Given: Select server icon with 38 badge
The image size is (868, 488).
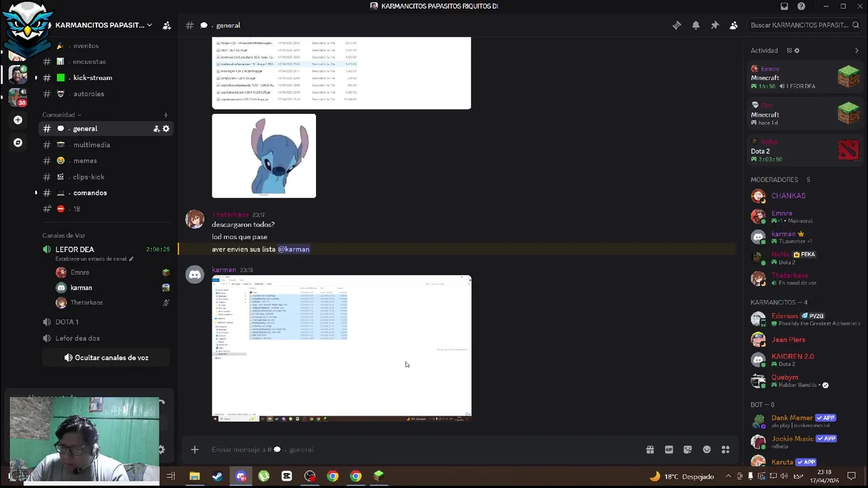Looking at the screenshot, I should 18,96.
